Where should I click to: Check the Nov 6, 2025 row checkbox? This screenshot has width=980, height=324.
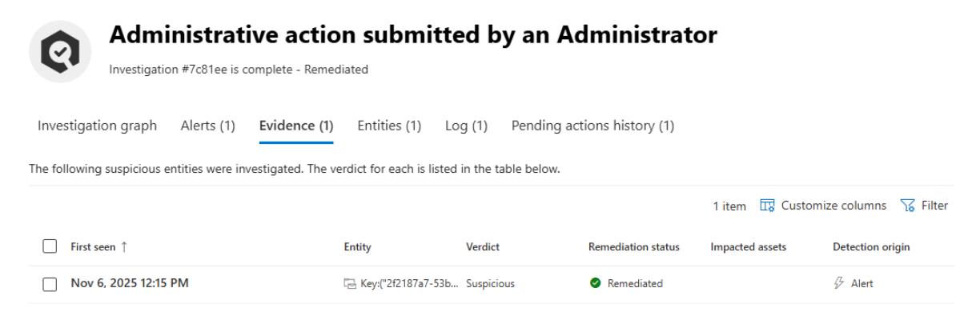48,284
